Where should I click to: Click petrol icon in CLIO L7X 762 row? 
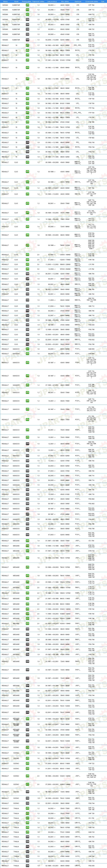click(28, 269)
